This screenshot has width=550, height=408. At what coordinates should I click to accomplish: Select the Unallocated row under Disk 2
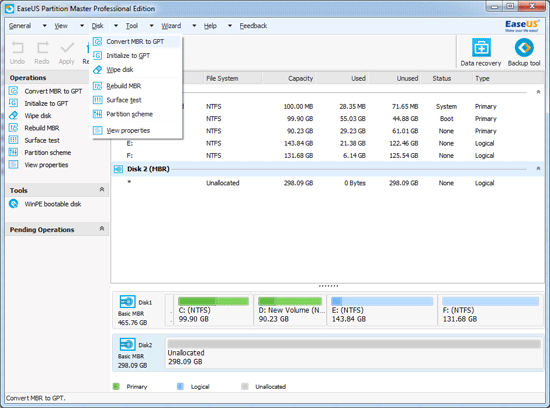click(x=327, y=183)
